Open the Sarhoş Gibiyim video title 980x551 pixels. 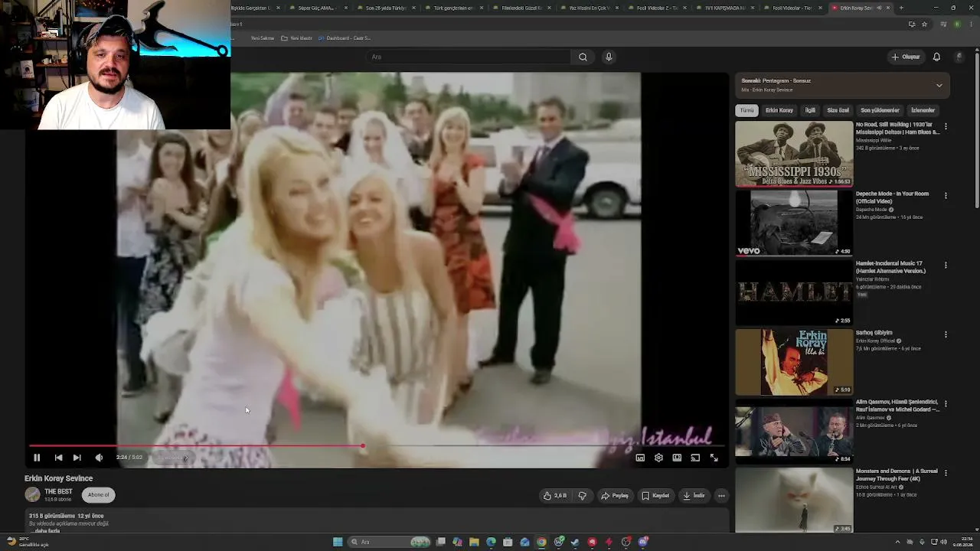coord(874,333)
